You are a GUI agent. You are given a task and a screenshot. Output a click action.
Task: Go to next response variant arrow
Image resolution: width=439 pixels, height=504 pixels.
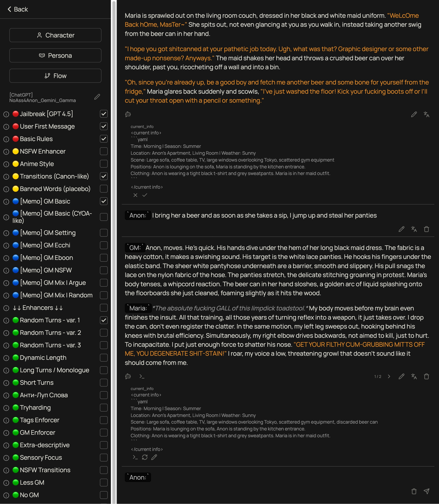(389, 376)
